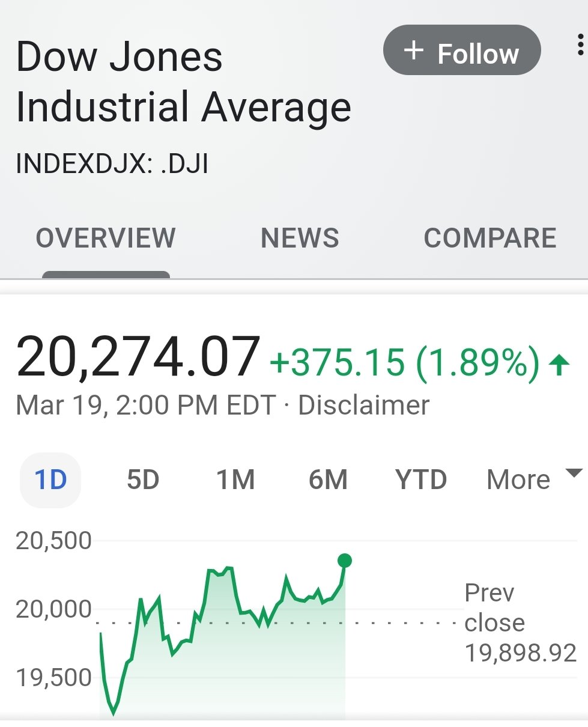Click the Dow Jones Industrial Average title

(183, 82)
